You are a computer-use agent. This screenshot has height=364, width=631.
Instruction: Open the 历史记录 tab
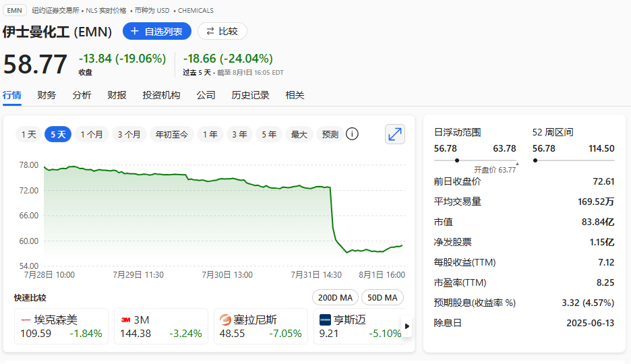pyautogui.click(x=250, y=95)
